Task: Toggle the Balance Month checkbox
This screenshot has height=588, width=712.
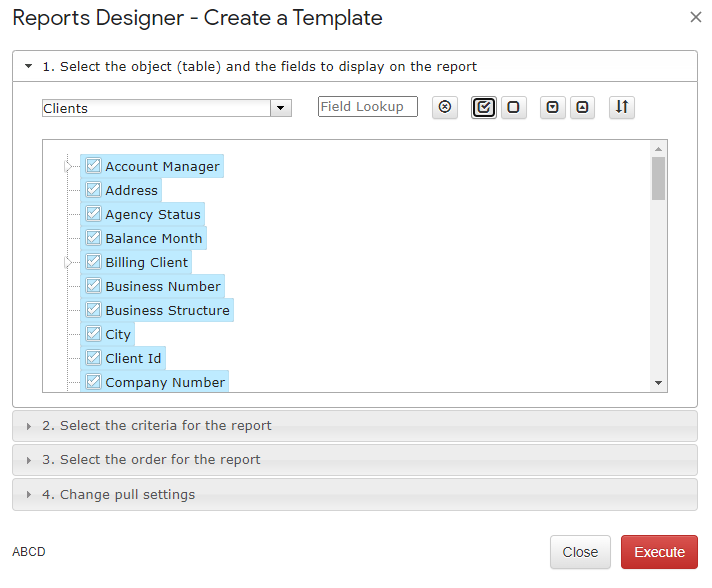Action: 93,237
